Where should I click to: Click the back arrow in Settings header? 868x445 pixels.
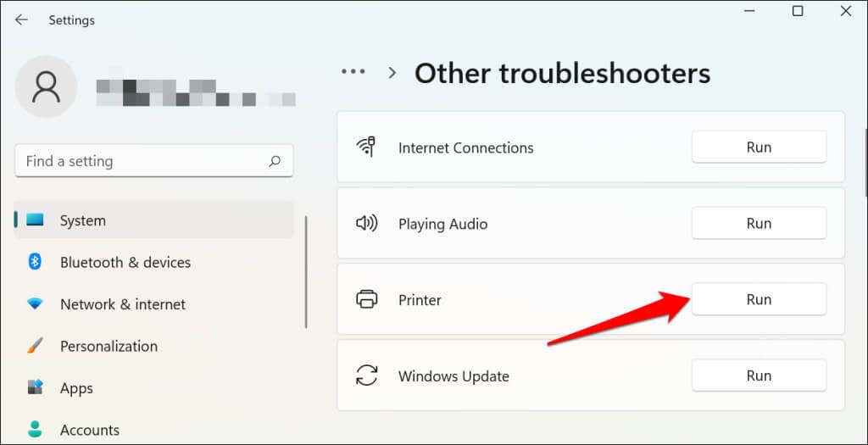click(21, 20)
